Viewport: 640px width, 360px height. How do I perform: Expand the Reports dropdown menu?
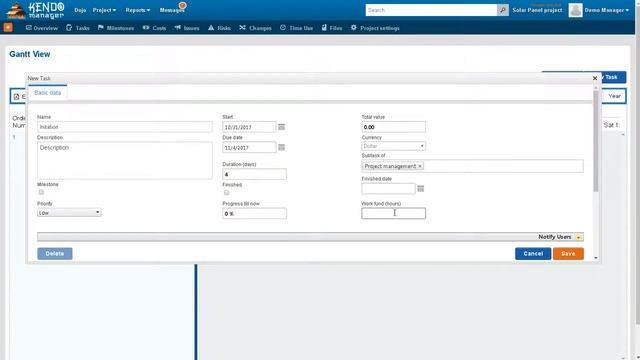[x=138, y=10]
